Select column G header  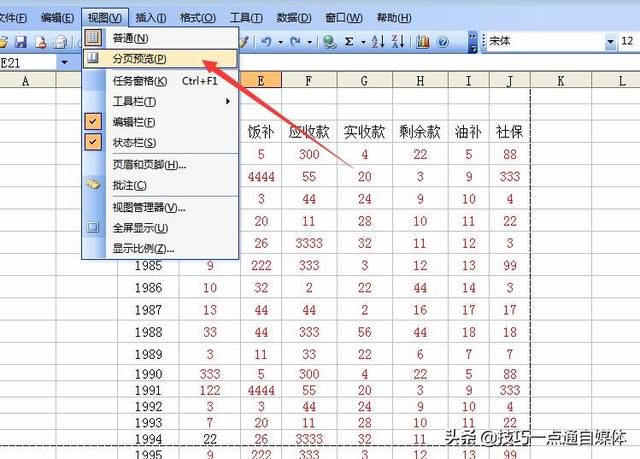click(364, 80)
